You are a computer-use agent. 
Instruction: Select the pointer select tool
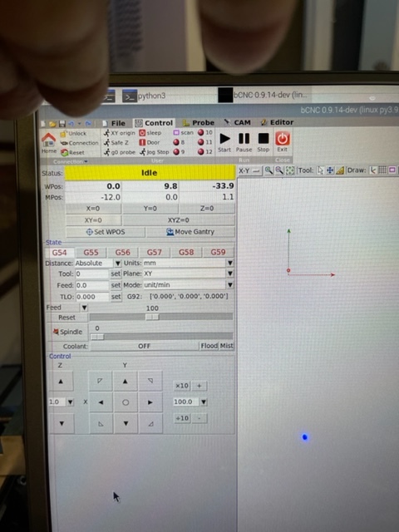pyautogui.click(x=320, y=170)
